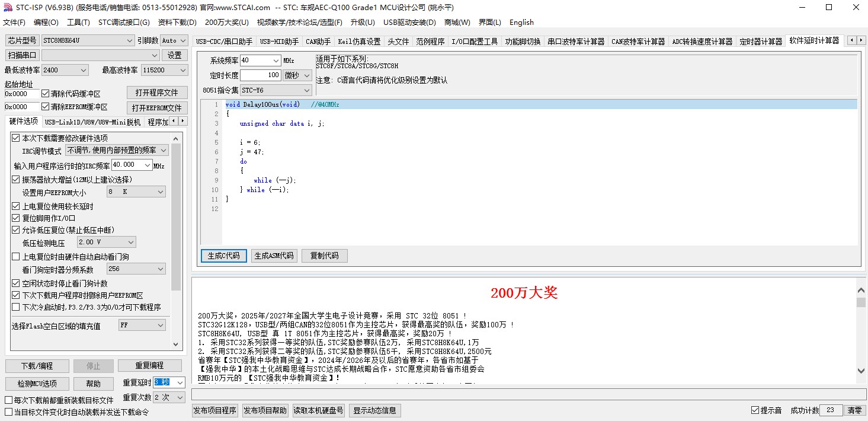
Task: Click the 打开EEPROM文件 button
Action: (x=157, y=108)
